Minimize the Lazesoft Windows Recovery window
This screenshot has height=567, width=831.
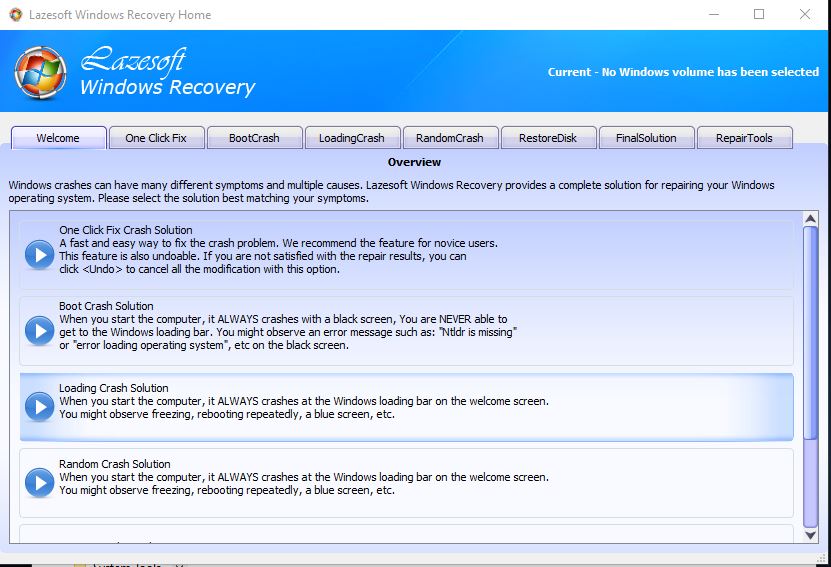[714, 14]
